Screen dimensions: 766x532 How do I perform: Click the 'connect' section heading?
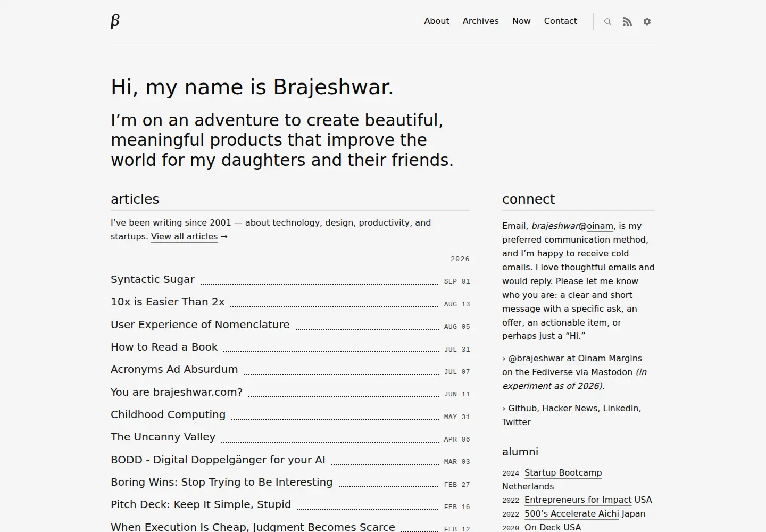pyautogui.click(x=528, y=199)
